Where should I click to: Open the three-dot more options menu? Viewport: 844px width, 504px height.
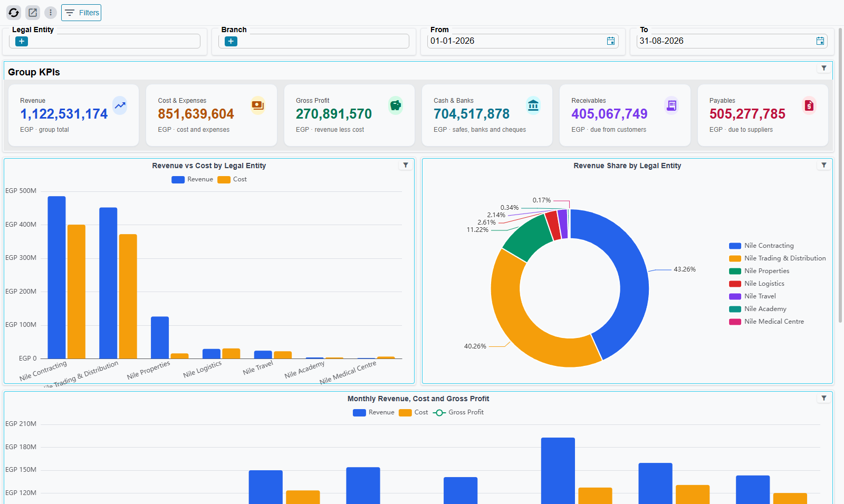click(51, 13)
